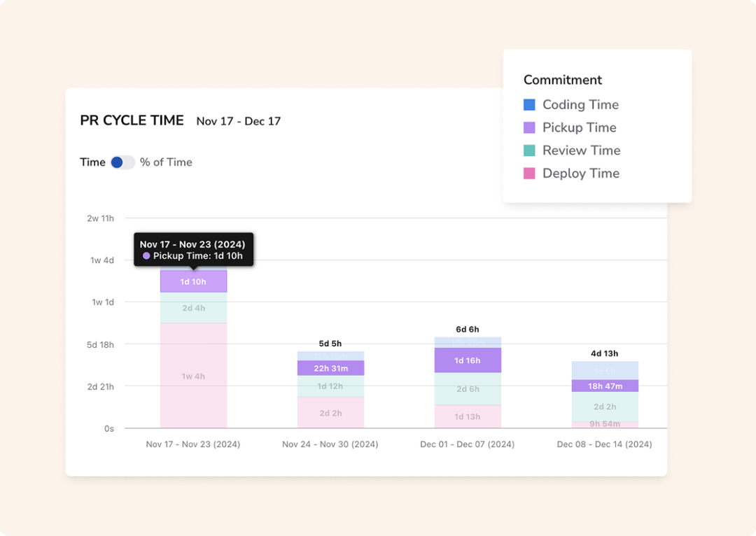This screenshot has width=756, height=536.
Task: Click the 1w 4h pink segment in the first bar
Action: point(194,376)
